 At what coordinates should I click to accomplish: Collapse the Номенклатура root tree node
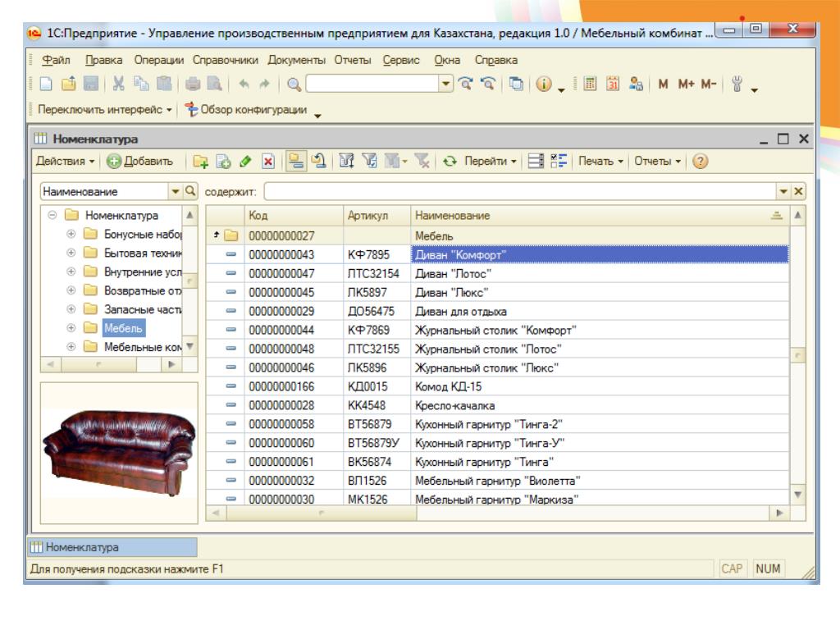coord(52,215)
